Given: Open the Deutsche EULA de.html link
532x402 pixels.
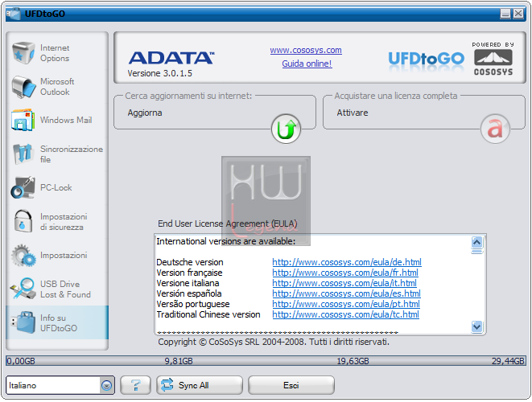Looking at the screenshot, I should (x=347, y=262).
